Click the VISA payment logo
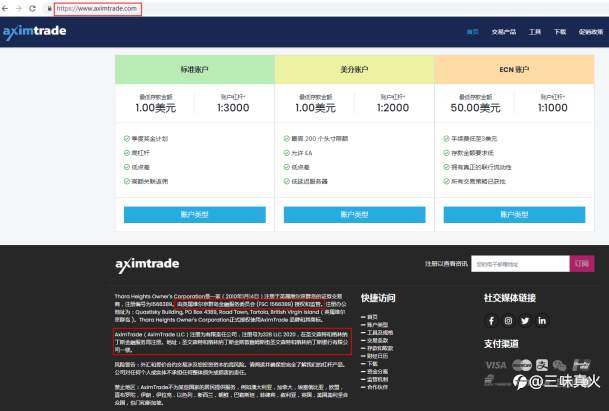This screenshot has width=609, height=411. point(496,365)
